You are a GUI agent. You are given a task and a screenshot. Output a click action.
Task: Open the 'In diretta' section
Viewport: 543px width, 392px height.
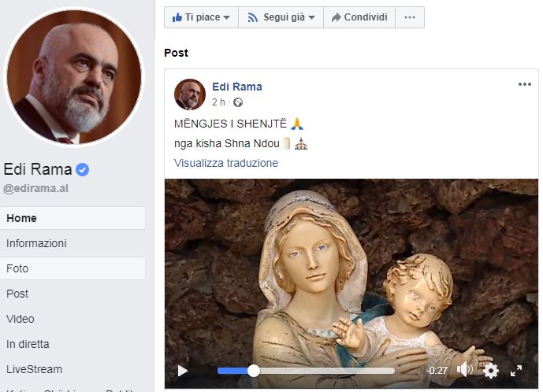tap(28, 344)
